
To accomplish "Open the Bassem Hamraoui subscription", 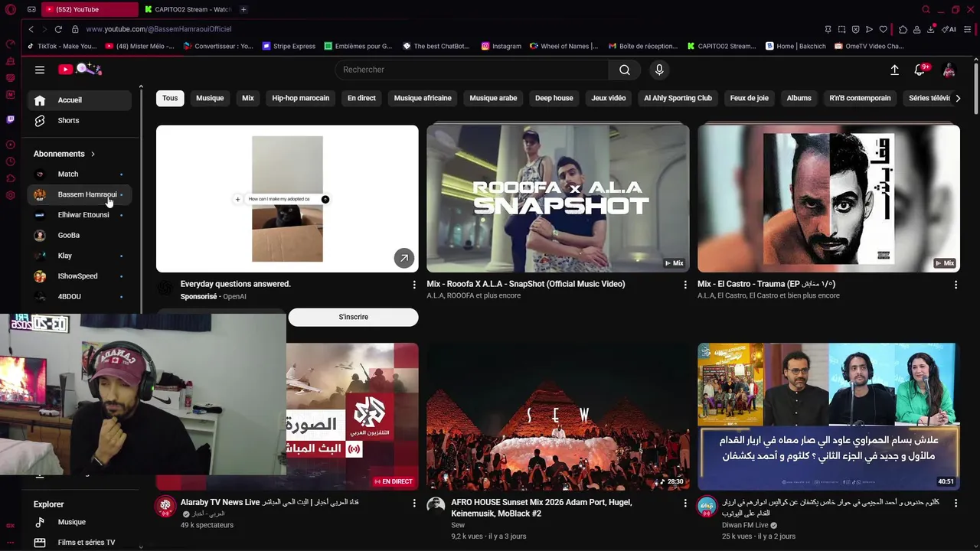I will (x=80, y=194).
